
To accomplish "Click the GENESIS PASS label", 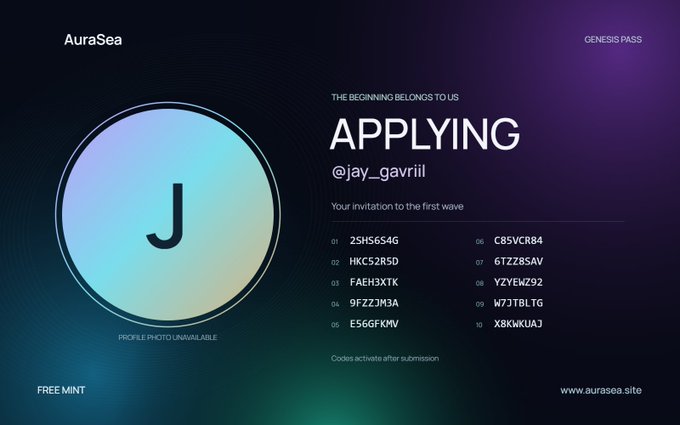I will [613, 39].
